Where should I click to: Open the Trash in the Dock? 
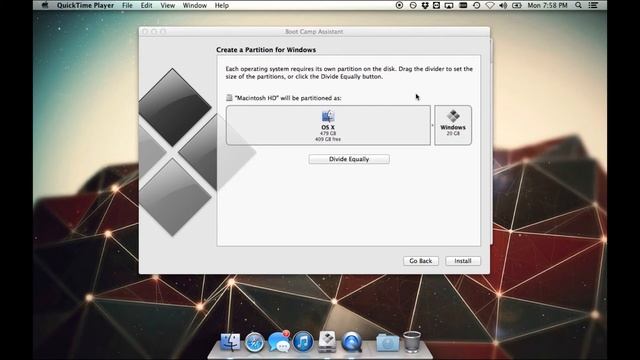click(x=412, y=342)
